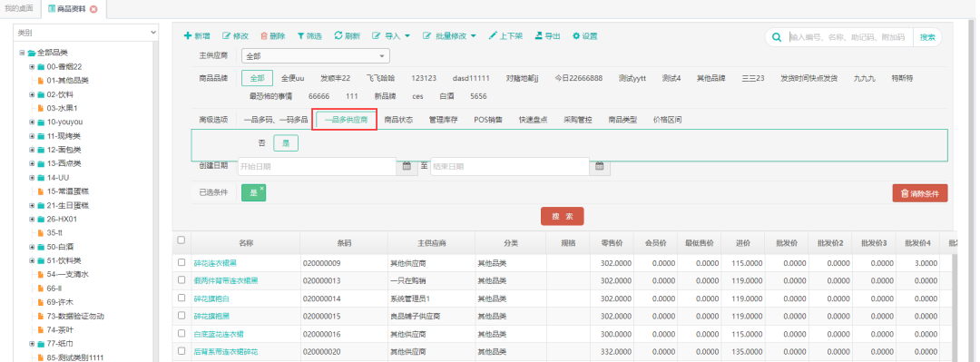This screenshot has width=980, height=362.
Task: Click the 删除 trash icon
Action: click(x=264, y=36)
